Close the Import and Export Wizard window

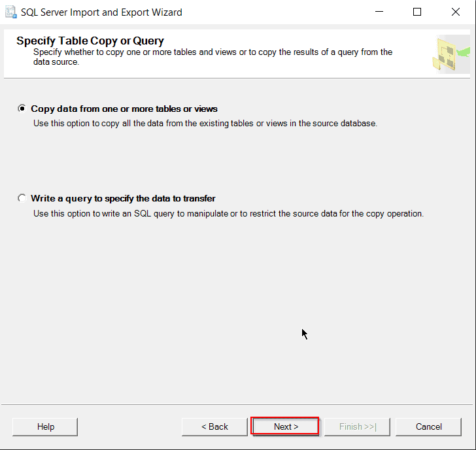(x=455, y=12)
